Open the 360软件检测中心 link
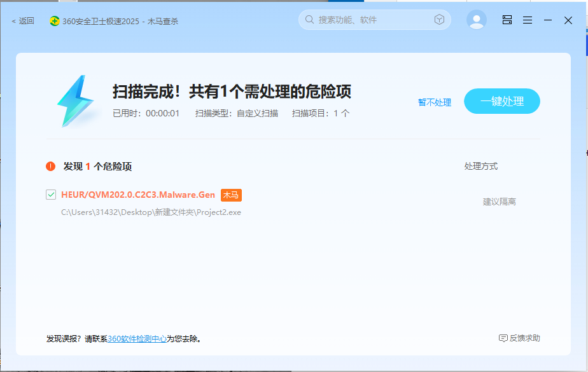Viewport: 588px width, 372px height. click(x=137, y=339)
